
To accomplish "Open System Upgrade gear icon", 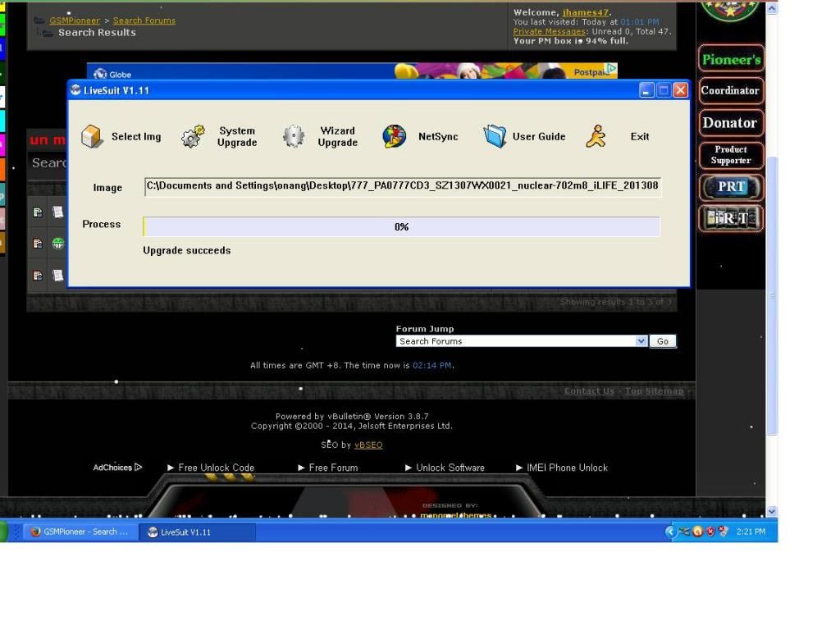I will 193,136.
